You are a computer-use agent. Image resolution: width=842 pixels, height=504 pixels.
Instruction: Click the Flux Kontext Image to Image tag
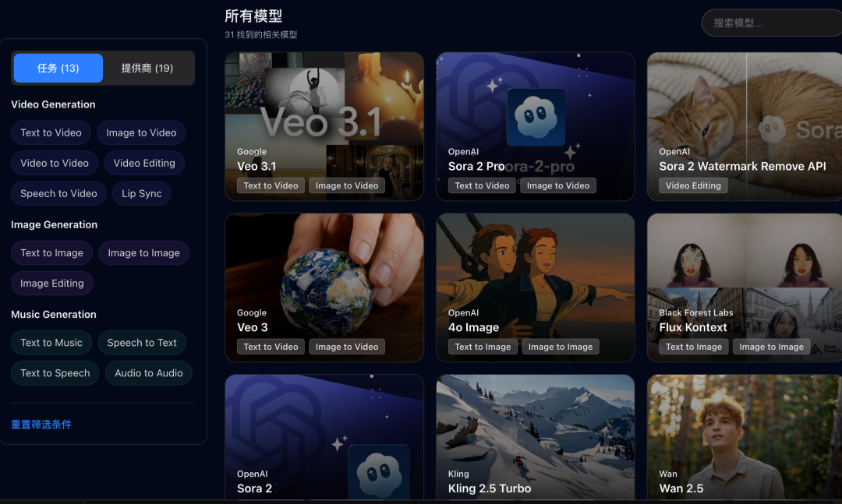pos(772,347)
